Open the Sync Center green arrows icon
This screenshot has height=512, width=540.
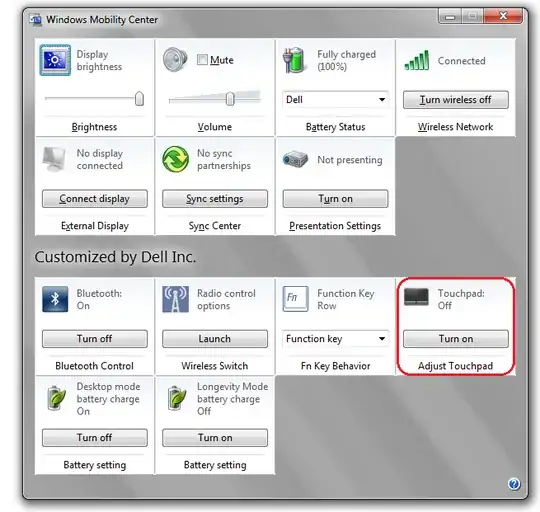point(176,159)
